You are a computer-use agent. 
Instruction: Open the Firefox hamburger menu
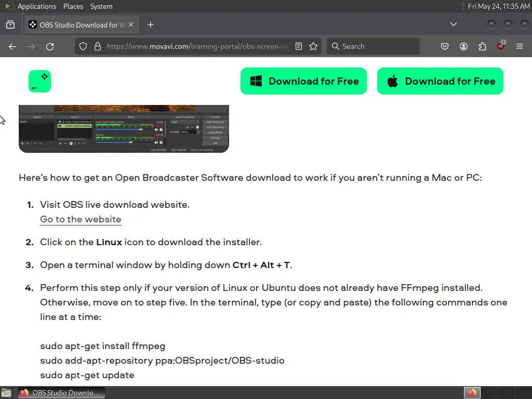click(520, 46)
